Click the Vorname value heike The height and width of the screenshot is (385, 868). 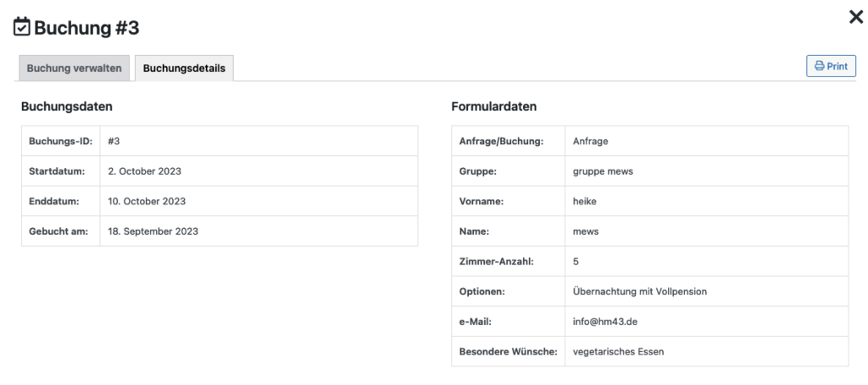pyautogui.click(x=585, y=201)
